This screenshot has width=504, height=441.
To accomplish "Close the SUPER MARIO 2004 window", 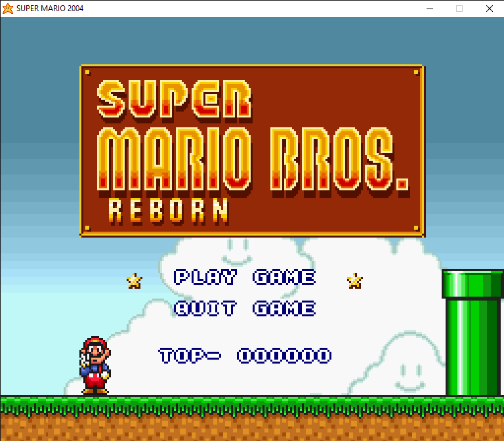I will point(489,9).
